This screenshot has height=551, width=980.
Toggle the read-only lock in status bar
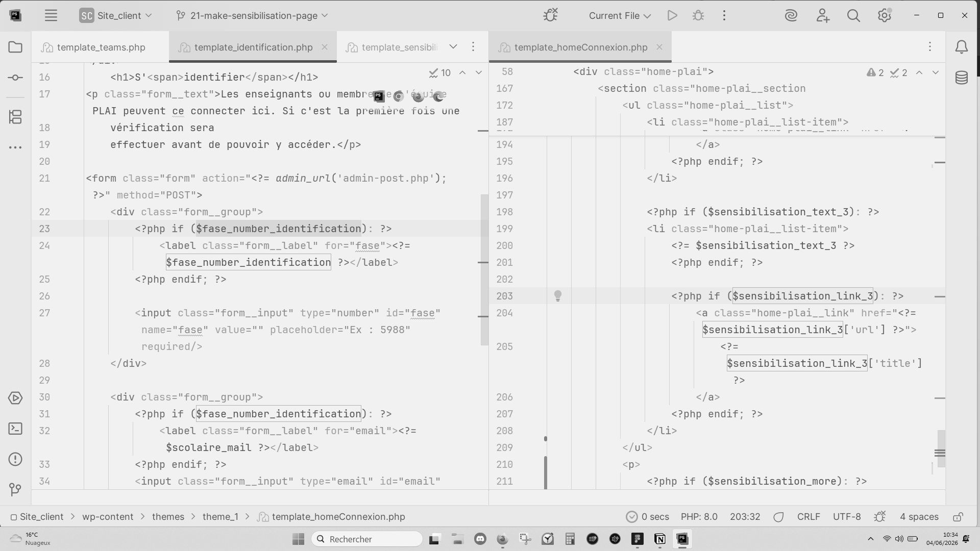click(x=958, y=517)
